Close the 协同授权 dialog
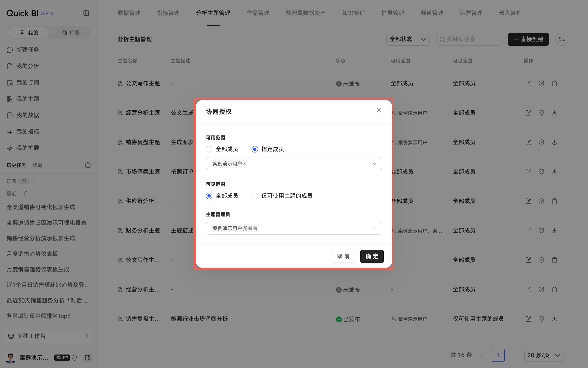588x368 pixels. (x=379, y=110)
